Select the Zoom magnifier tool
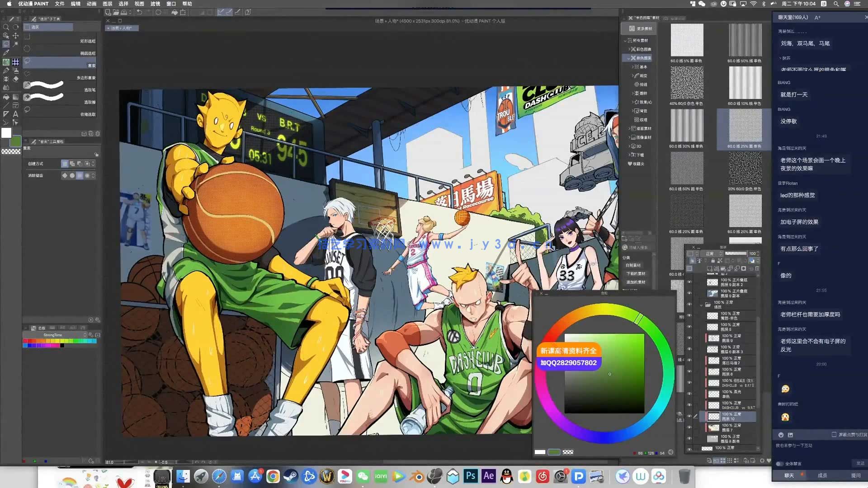Image resolution: width=868 pixels, height=488 pixels. 6,27
